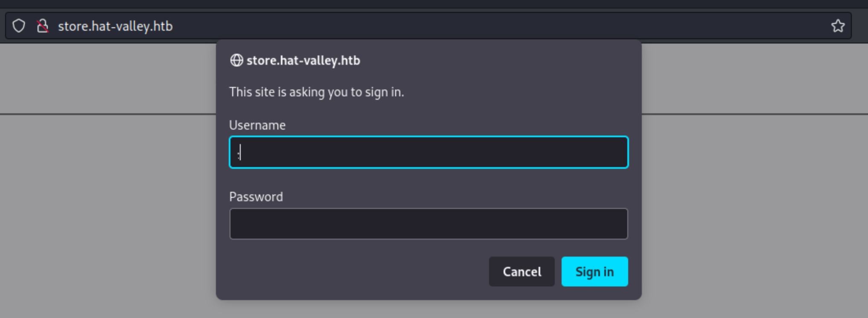Focus the Username input field

[428, 152]
